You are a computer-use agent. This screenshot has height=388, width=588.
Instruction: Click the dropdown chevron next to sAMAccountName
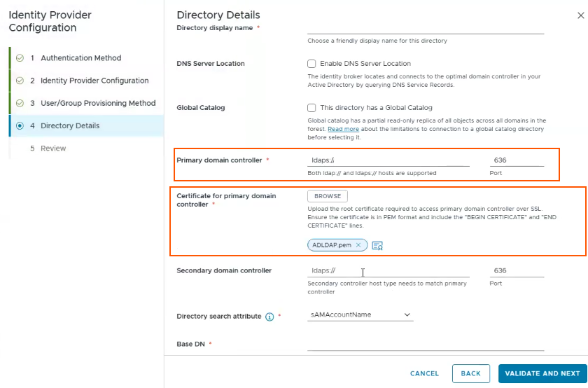pyautogui.click(x=407, y=315)
